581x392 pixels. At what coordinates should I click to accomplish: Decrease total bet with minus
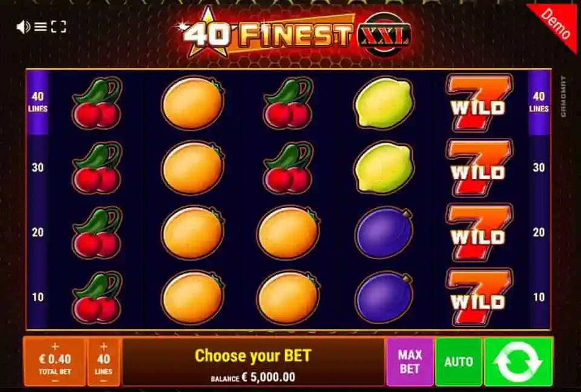click(55, 381)
